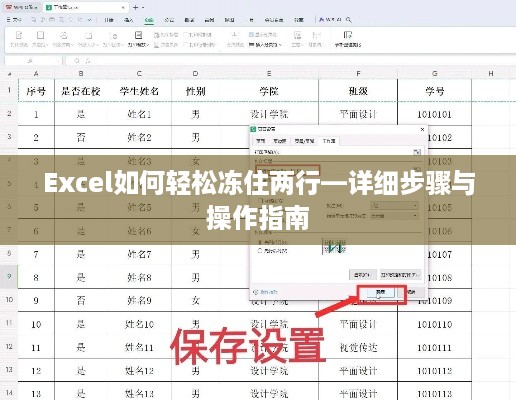The width and height of the screenshot is (516, 400).
Task: Click the magnifier search icon beside WPS AI
Action: [349, 20]
